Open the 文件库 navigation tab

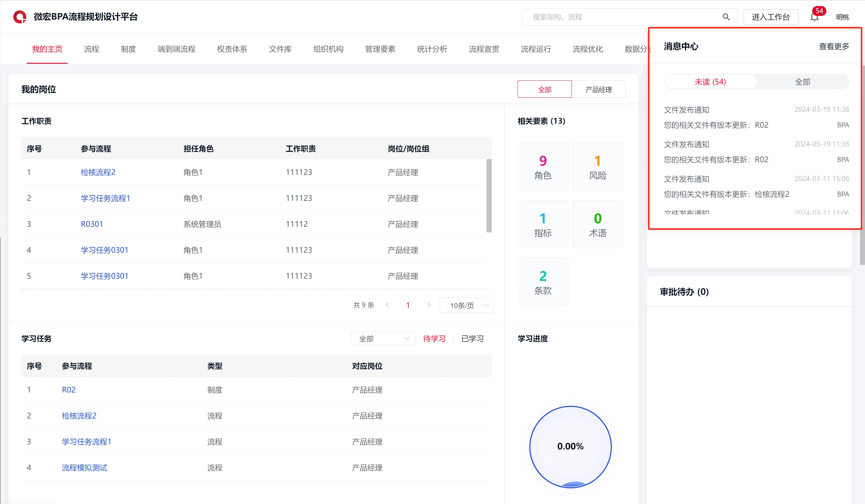coord(280,49)
